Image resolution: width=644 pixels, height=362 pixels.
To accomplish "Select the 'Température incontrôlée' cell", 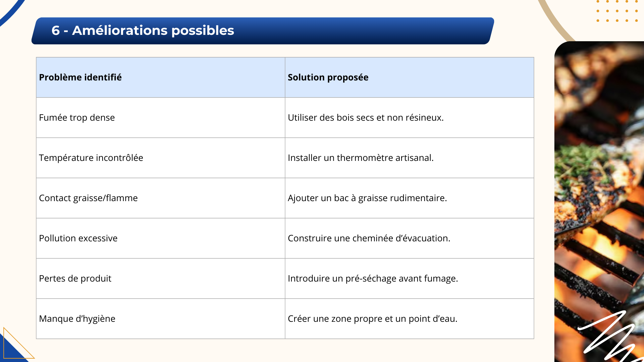I will click(x=161, y=158).
